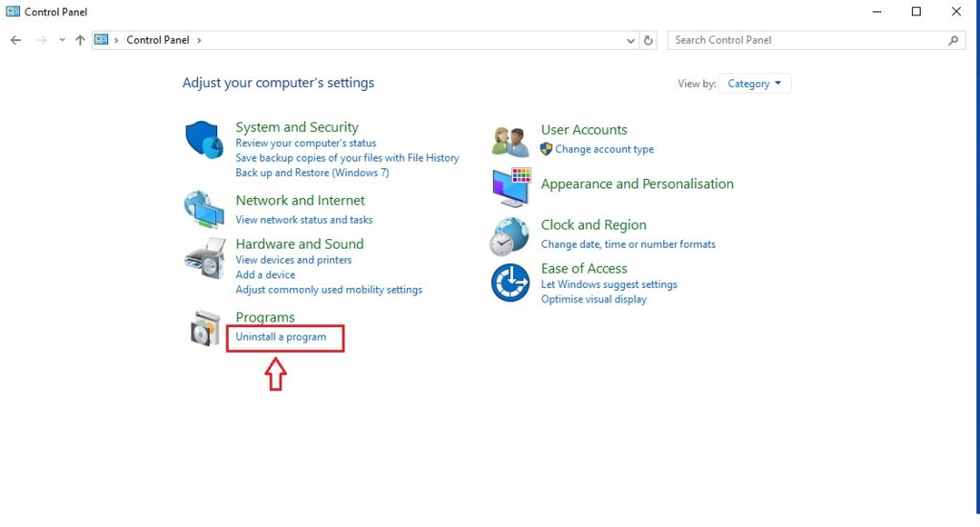Image resolution: width=980 pixels, height=527 pixels.
Task: Click Optimise visual display link
Action: [x=593, y=299]
